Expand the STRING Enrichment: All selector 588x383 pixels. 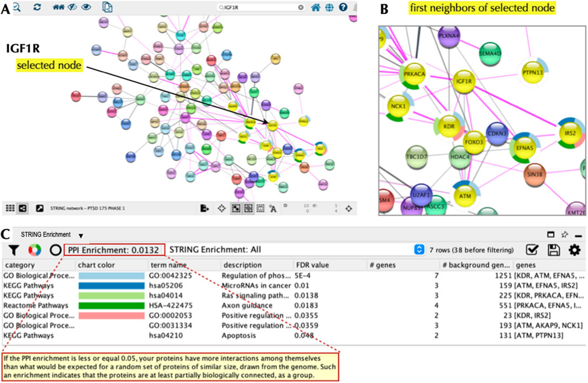[x=419, y=250]
